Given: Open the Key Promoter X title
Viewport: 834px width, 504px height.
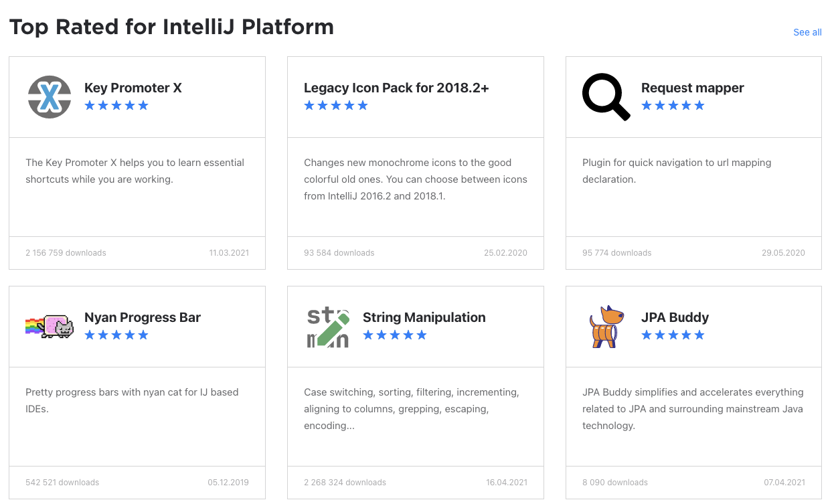Looking at the screenshot, I should coord(133,88).
